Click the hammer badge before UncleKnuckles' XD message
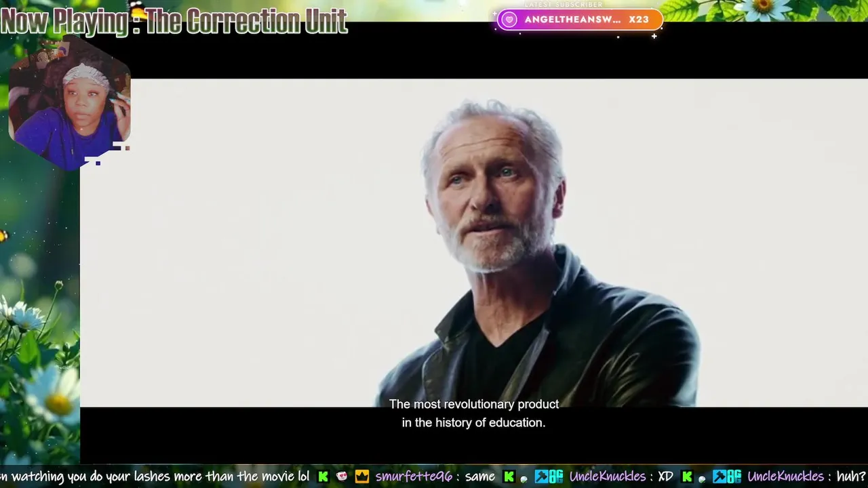 point(541,476)
